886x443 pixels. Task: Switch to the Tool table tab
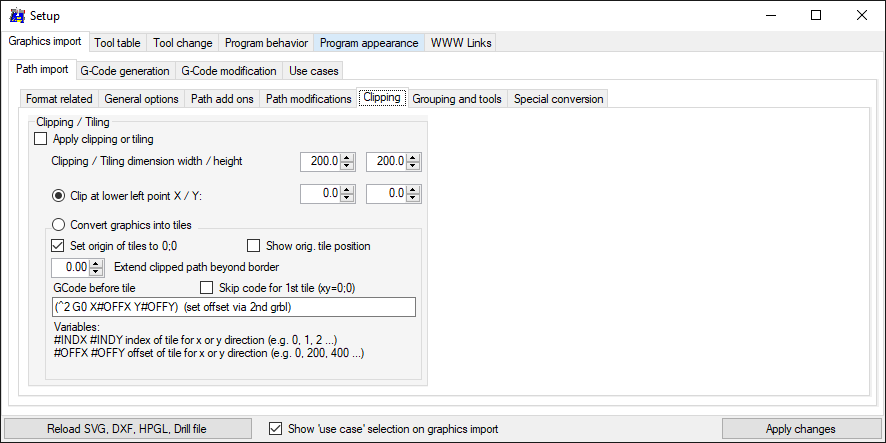[x=117, y=43]
